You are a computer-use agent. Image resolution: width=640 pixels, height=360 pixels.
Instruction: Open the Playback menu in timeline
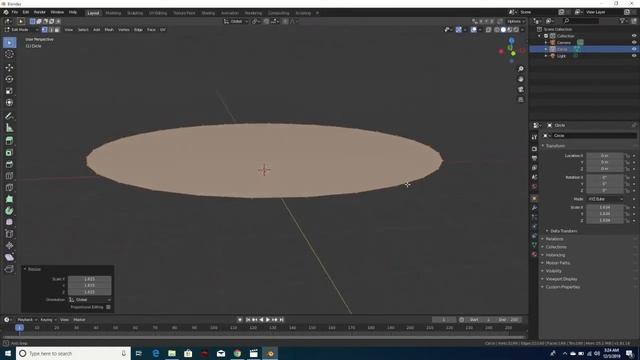pos(27,320)
